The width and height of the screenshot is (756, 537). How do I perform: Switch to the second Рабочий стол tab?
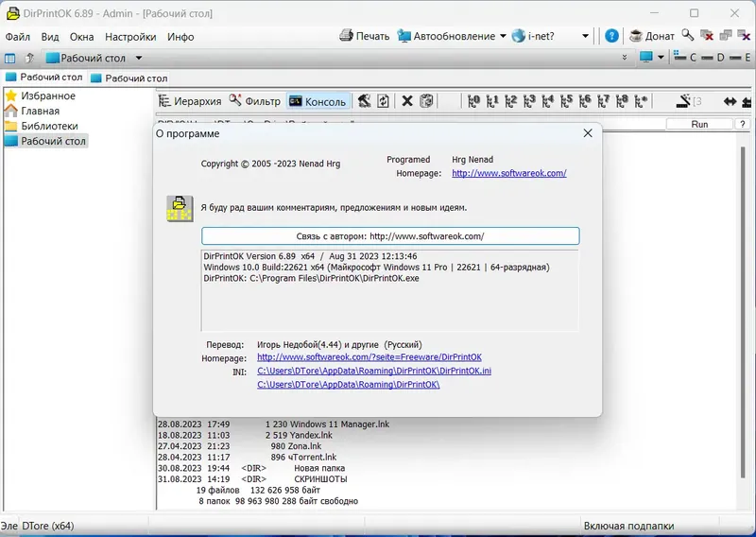(129, 78)
